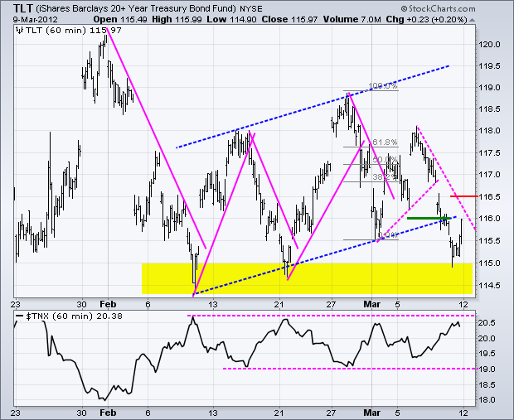Viewport: 514px width, 420px height.
Task: Click the bar-chart icon before TLT (60 min)
Action: pos(20,31)
